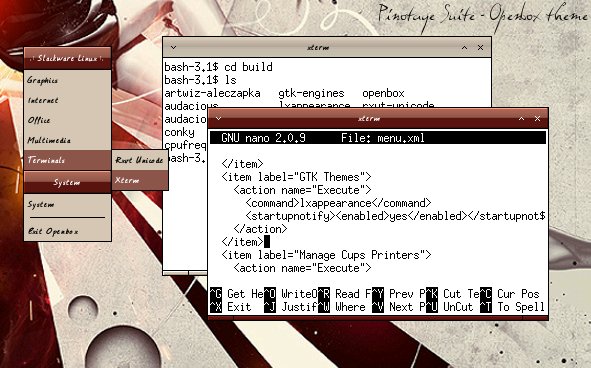
Task: Click the nano header showing File: menu.xml
Action: (x=378, y=138)
